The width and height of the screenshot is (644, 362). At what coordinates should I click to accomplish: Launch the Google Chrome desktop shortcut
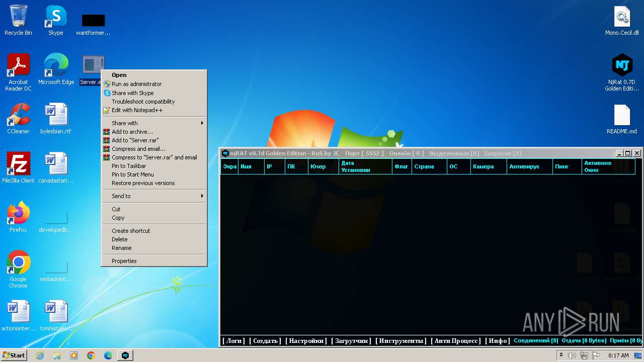[x=18, y=269]
